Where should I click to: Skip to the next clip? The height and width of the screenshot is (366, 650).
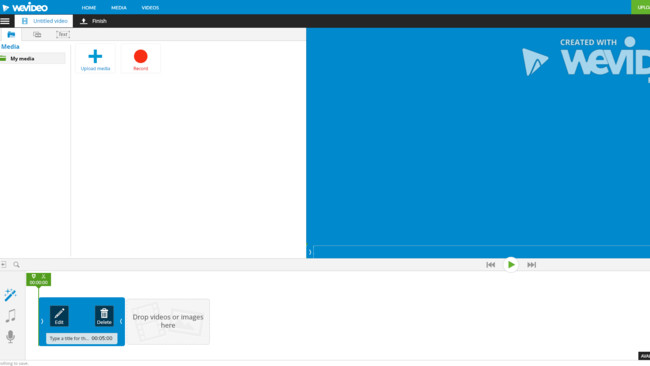(x=531, y=264)
